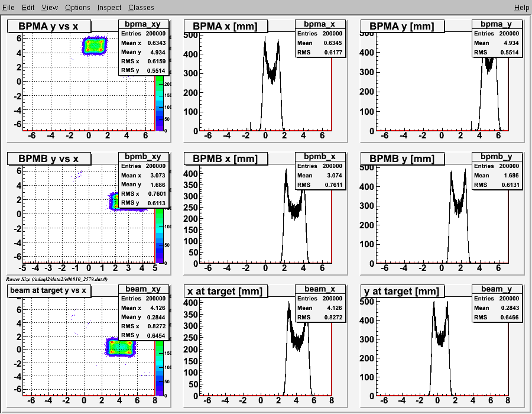Click RMS y 0.6454 in beam_xy stats
Image resolution: width=532 pixels, height=414 pixels.
point(144,335)
